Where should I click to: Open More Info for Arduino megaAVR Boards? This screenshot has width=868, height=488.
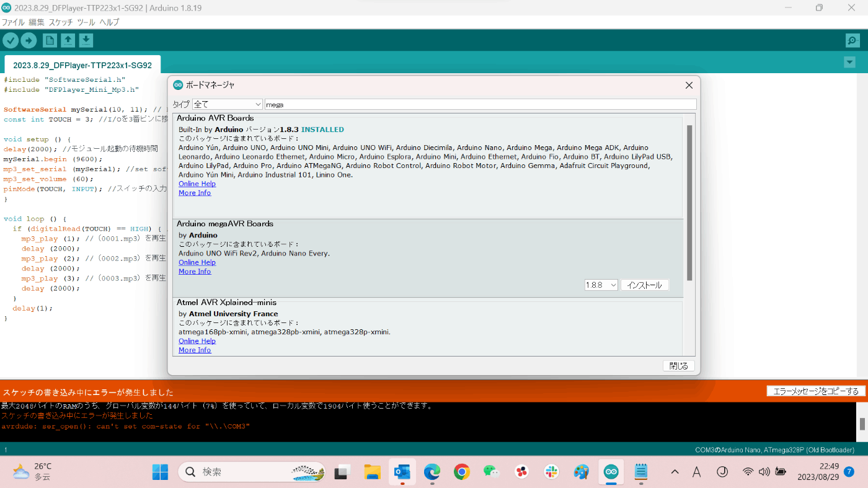(195, 272)
